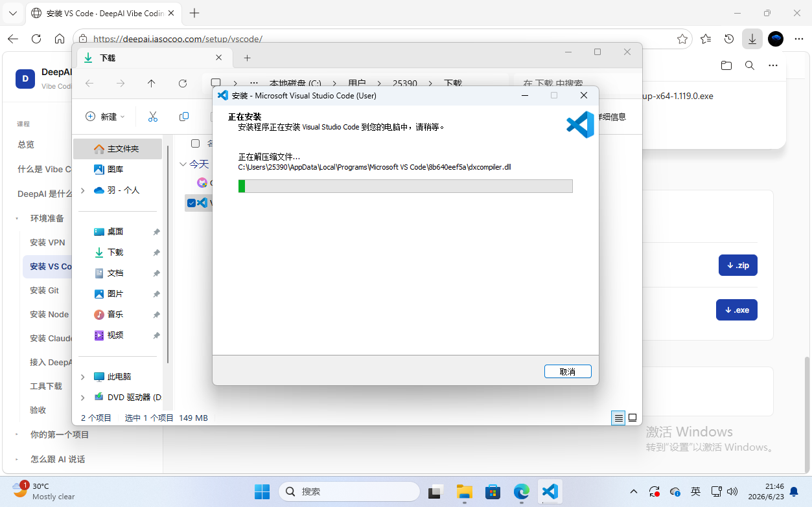Open the downloads folder from the Edge flyout
Image resolution: width=812 pixels, height=507 pixels.
[x=726, y=65]
